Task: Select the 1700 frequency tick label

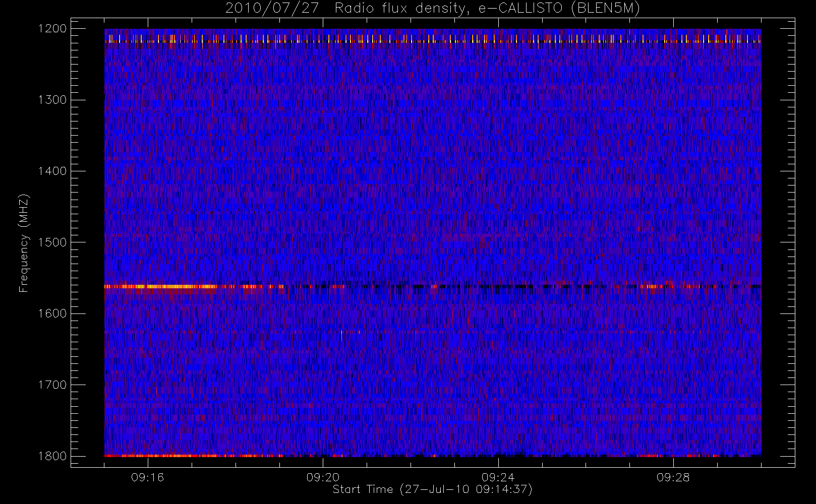Action: [53, 385]
